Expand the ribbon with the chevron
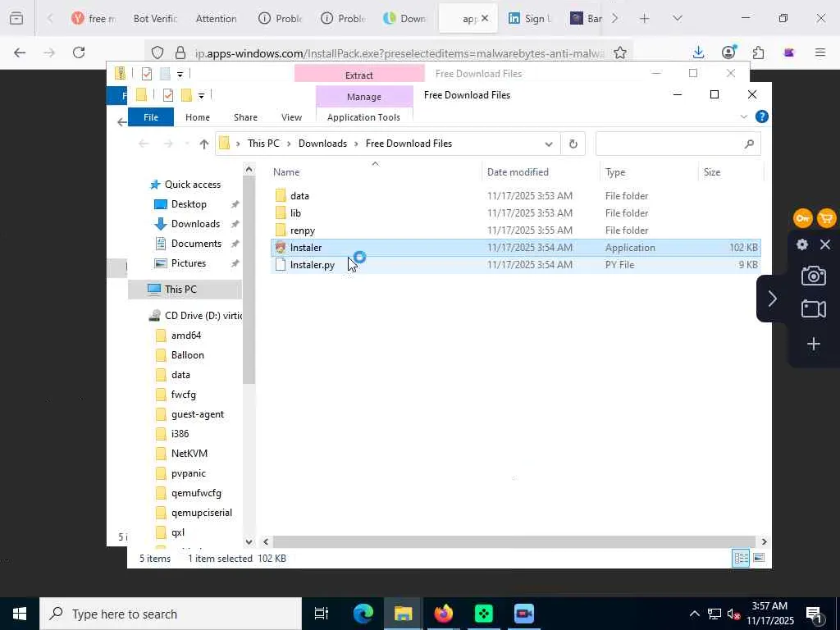Screen dimensions: 840x630 pos(743,116)
